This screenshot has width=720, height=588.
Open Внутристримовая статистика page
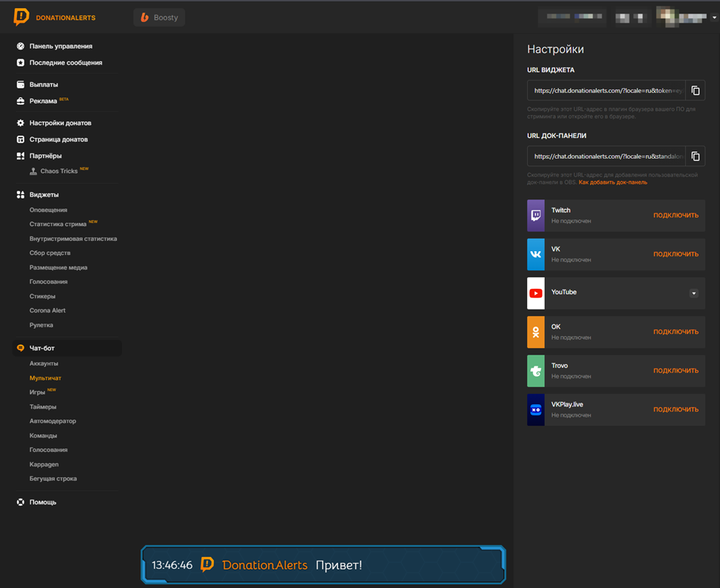tap(73, 239)
